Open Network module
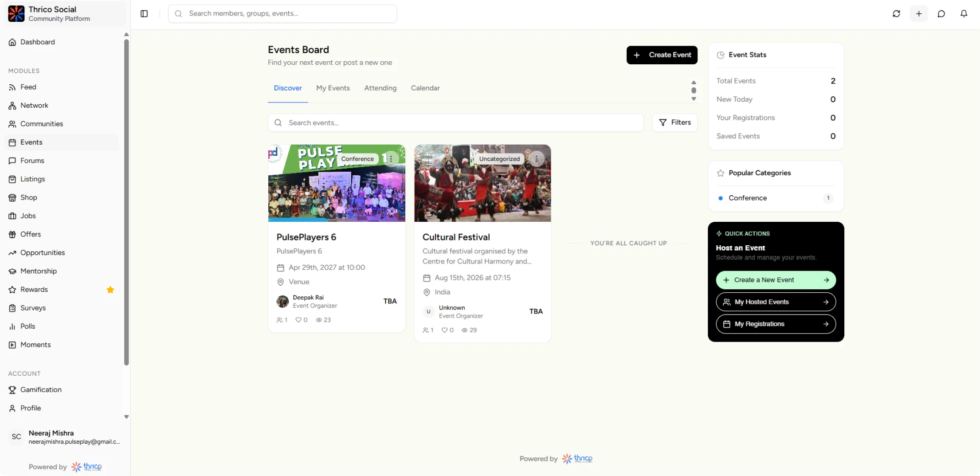 [62, 106]
